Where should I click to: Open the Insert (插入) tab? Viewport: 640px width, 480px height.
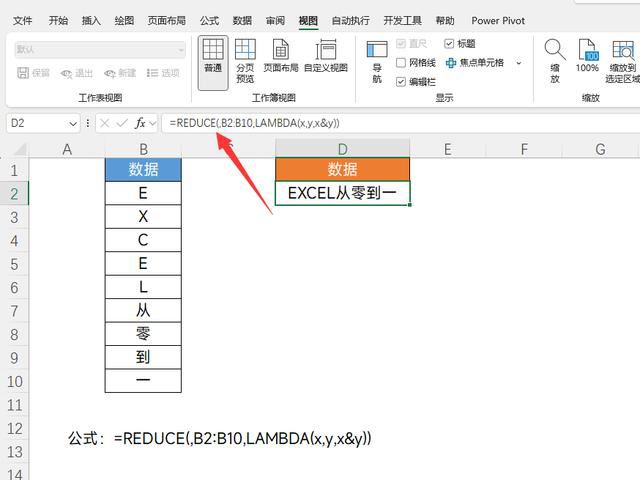91,20
